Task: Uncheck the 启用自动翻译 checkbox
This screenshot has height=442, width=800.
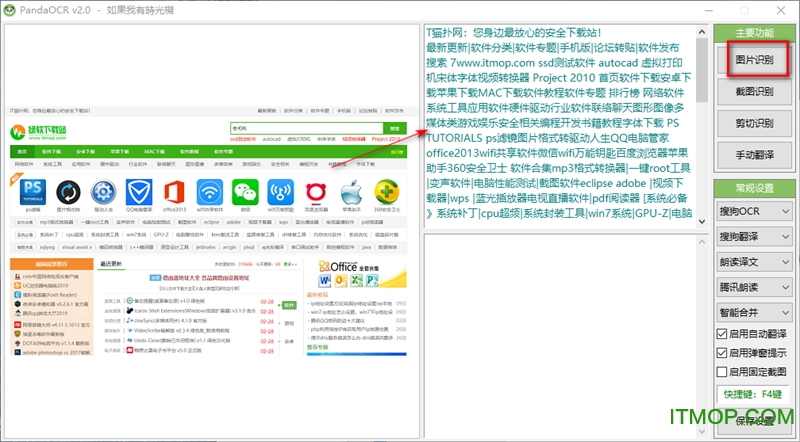Action: [721, 334]
